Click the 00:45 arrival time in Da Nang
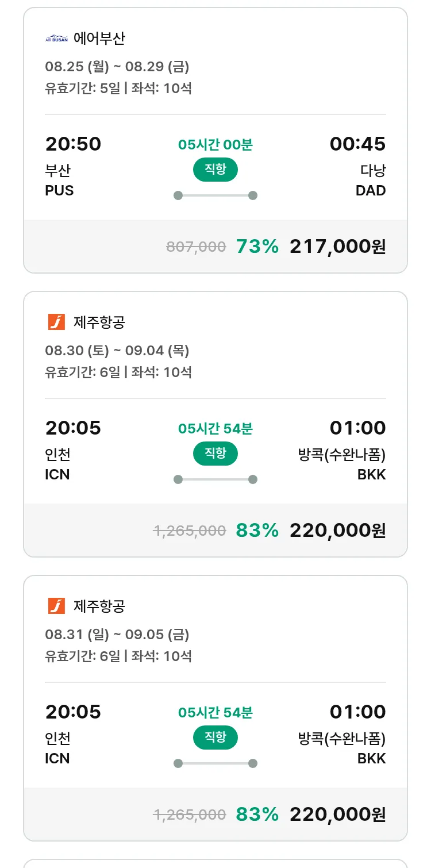Screen dimensions: 431x868 pyautogui.click(x=357, y=144)
